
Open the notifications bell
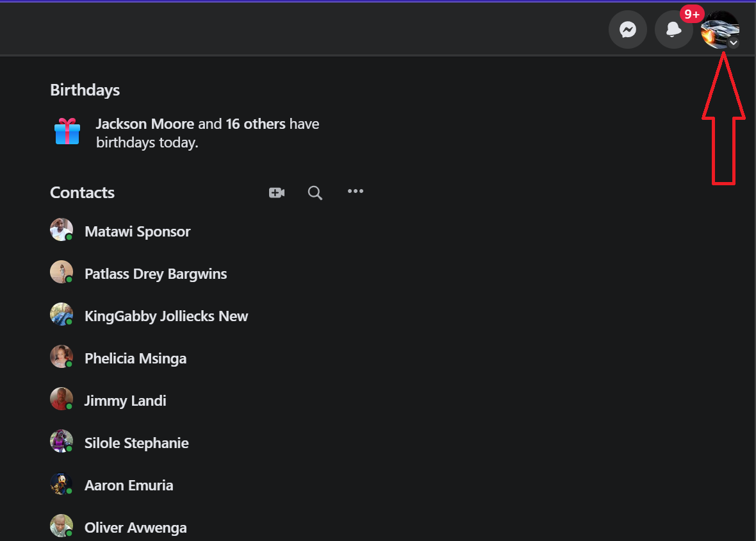pos(673,29)
